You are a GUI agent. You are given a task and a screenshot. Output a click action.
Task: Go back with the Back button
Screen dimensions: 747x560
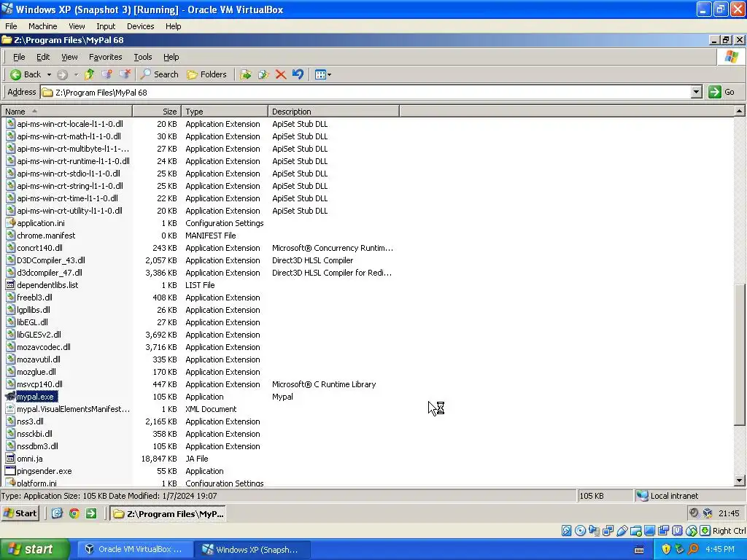click(x=26, y=74)
